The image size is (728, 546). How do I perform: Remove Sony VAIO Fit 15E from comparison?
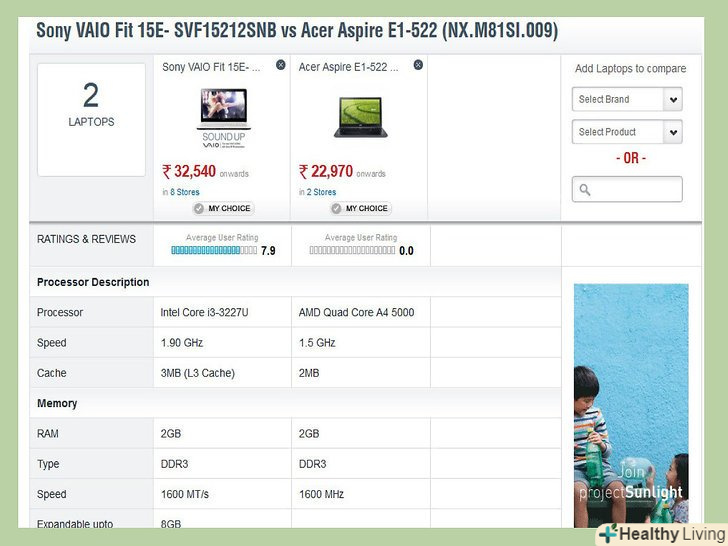point(280,65)
